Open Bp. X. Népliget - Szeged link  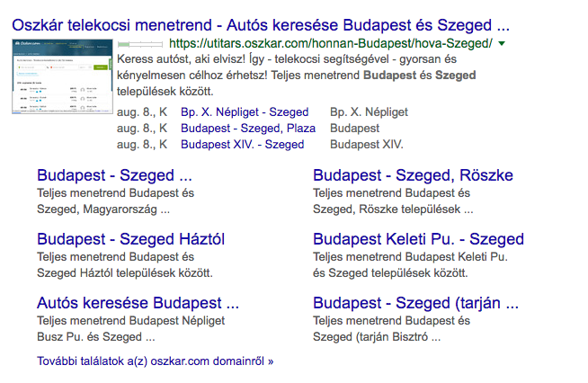(x=245, y=112)
